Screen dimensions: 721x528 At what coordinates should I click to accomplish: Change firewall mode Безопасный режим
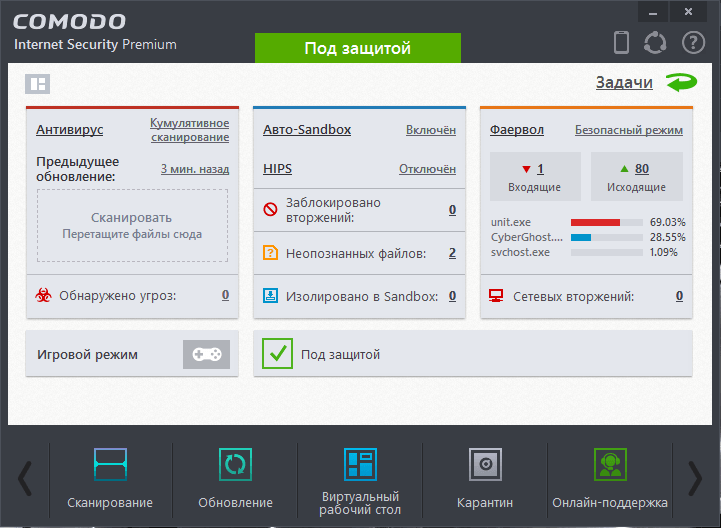coord(629,130)
